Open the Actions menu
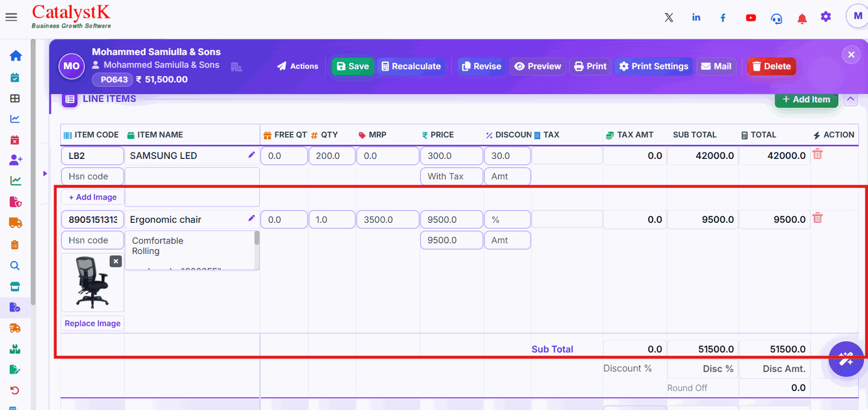This screenshot has height=410, width=868. click(298, 66)
